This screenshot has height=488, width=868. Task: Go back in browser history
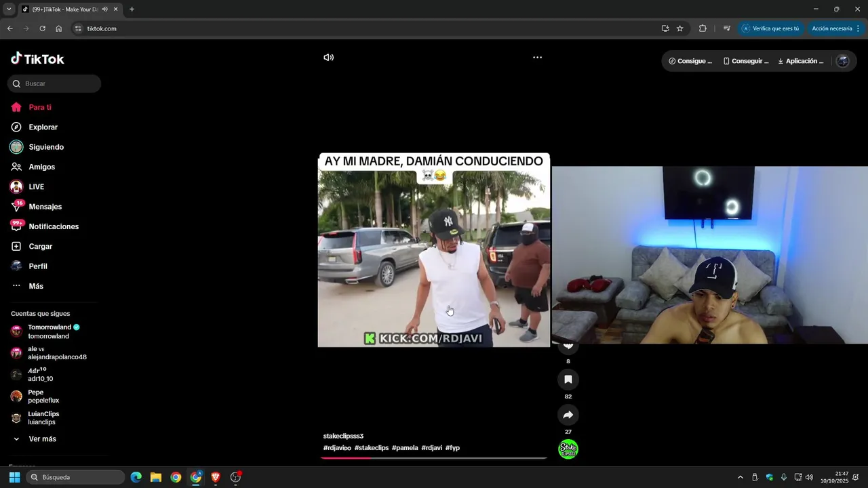9,28
